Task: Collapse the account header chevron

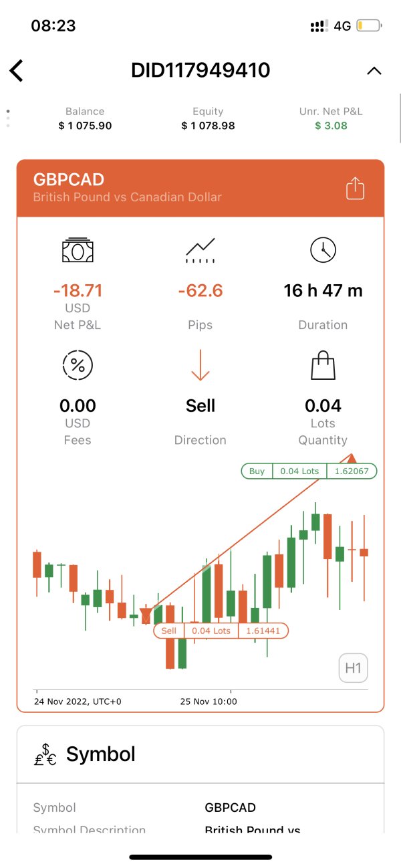Action: [x=374, y=70]
